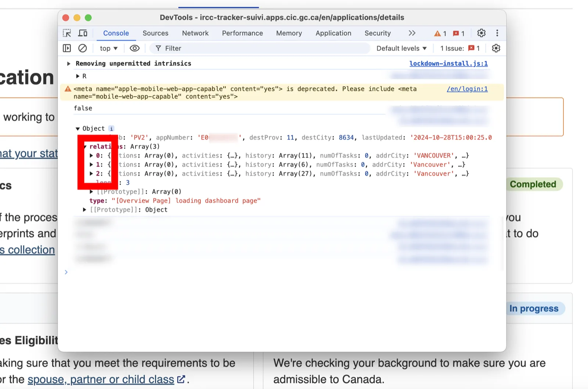Show the console sidebar panel icon

tap(67, 48)
